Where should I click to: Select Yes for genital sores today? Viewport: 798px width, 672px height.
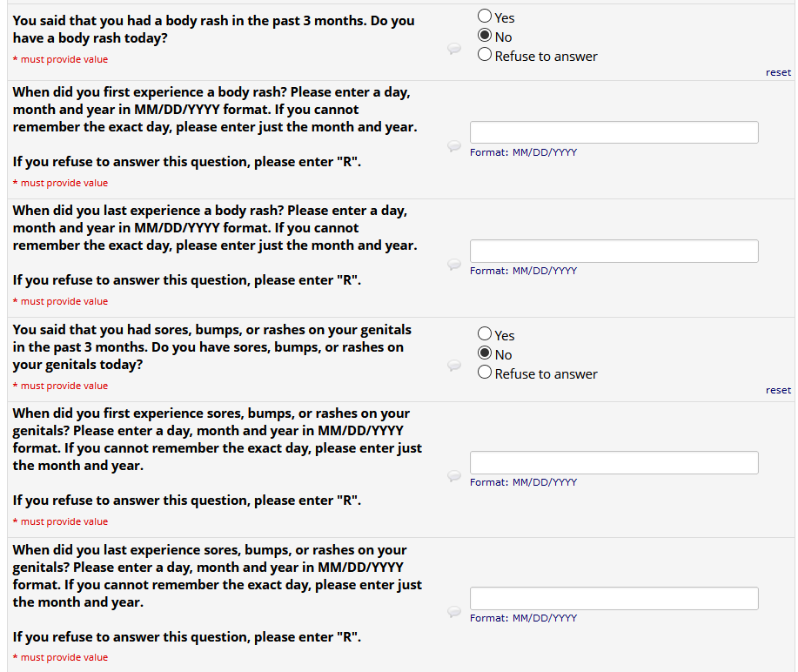pos(485,334)
